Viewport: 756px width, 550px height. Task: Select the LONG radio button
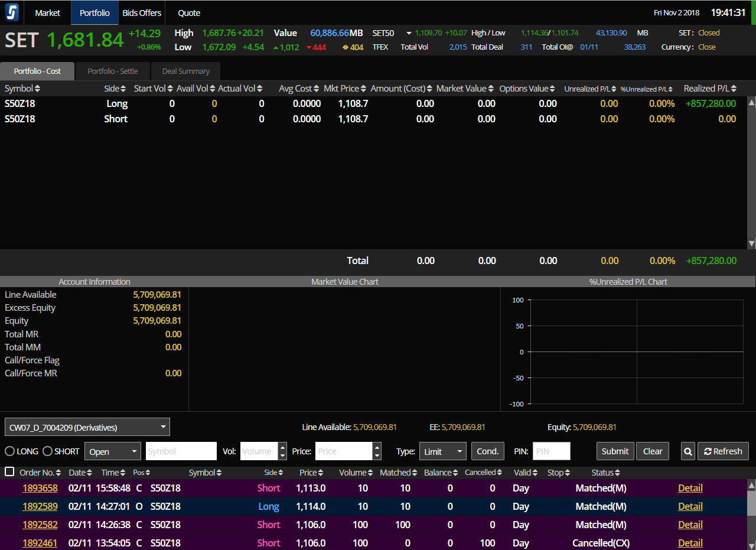(x=10, y=451)
